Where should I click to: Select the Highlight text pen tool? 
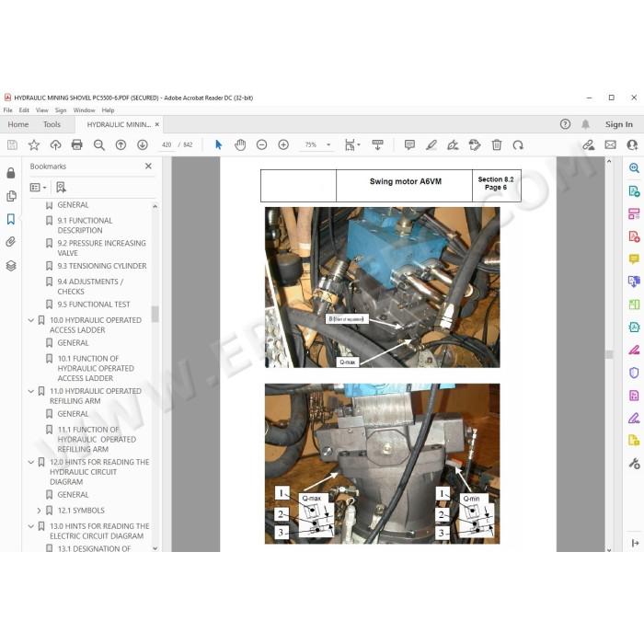431,144
